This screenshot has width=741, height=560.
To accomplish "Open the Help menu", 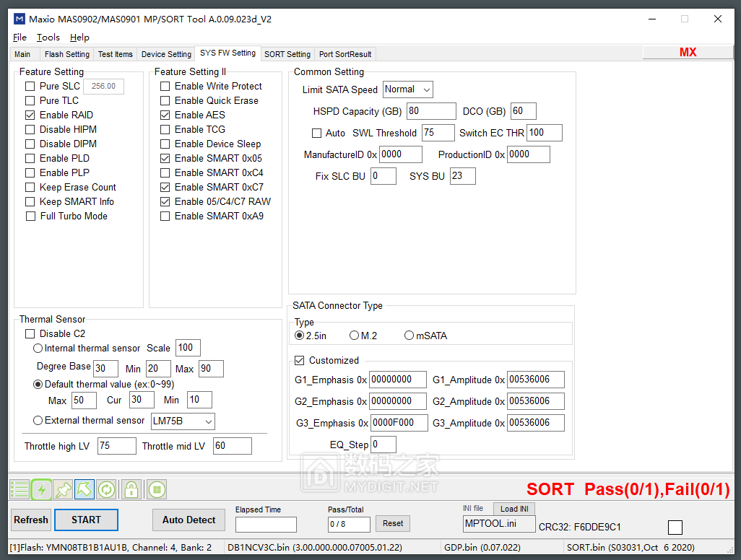I will point(79,38).
